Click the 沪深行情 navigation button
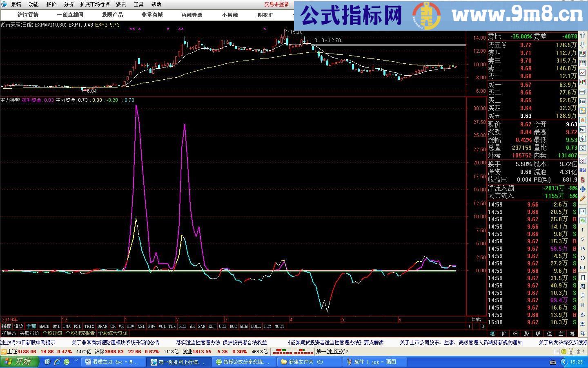 tap(28, 15)
